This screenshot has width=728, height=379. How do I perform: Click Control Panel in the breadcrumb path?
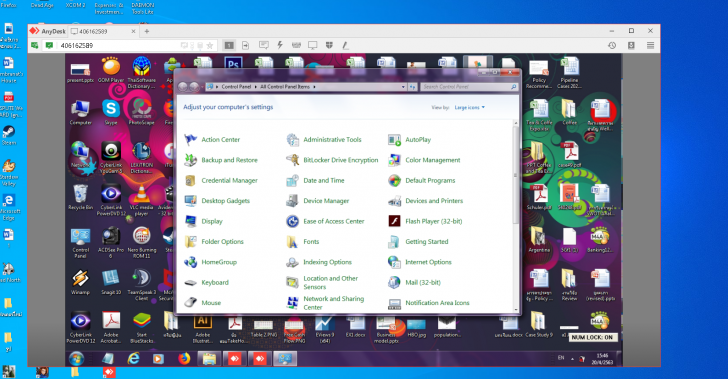(x=236, y=86)
